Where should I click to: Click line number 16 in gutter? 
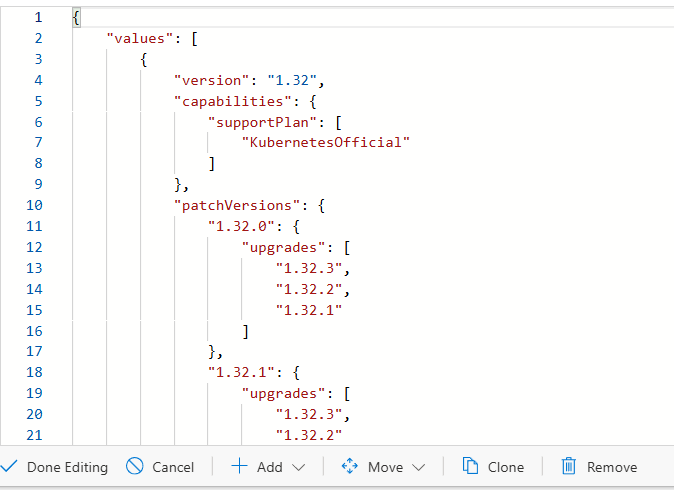pos(34,331)
